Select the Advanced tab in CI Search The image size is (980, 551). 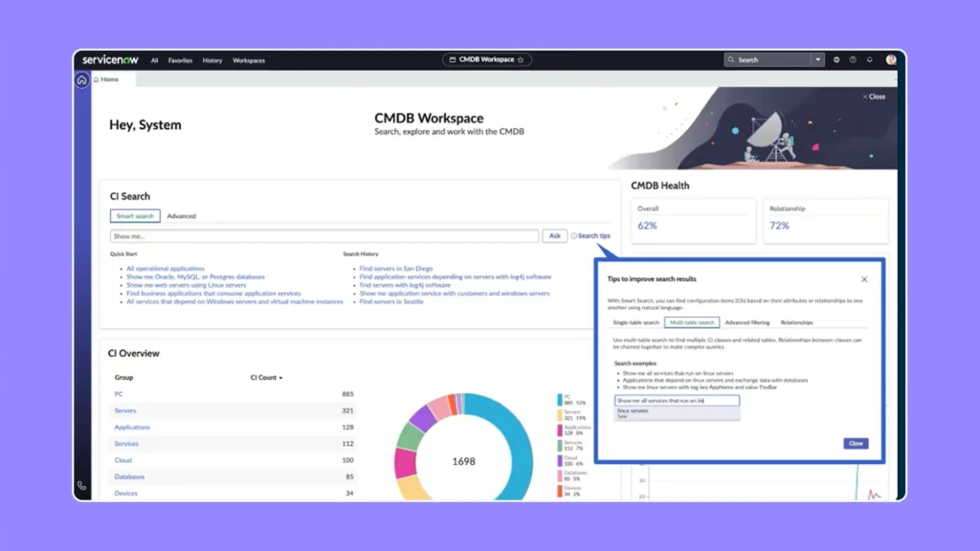click(x=181, y=215)
